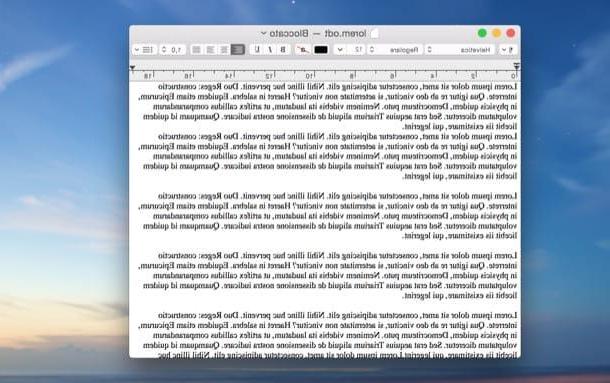Click the ruler at the 10 mark
The width and height of the screenshot is (610, 383).
click(310, 76)
